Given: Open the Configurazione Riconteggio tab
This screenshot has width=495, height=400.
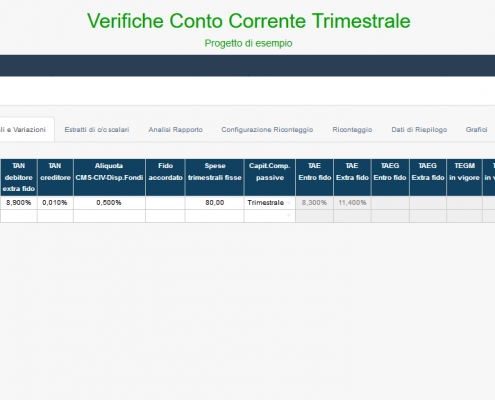Looking at the screenshot, I should pos(267,130).
